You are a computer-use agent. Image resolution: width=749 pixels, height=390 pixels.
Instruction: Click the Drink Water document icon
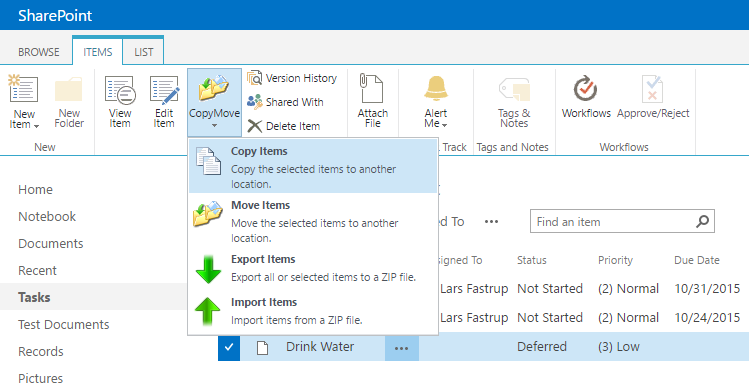point(262,347)
